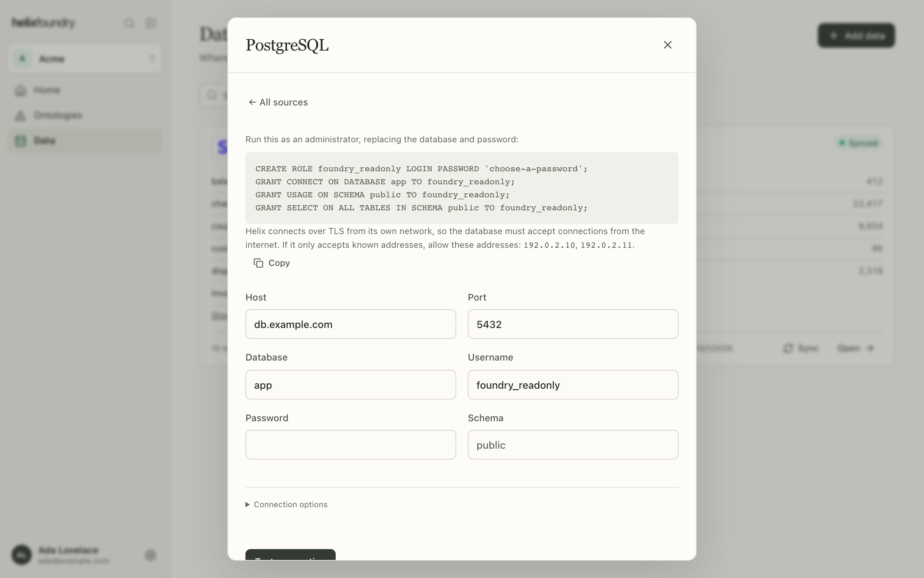Click the CREATE ROLE foundry_readonly line
Screen dimensions: 924x578
422,169
